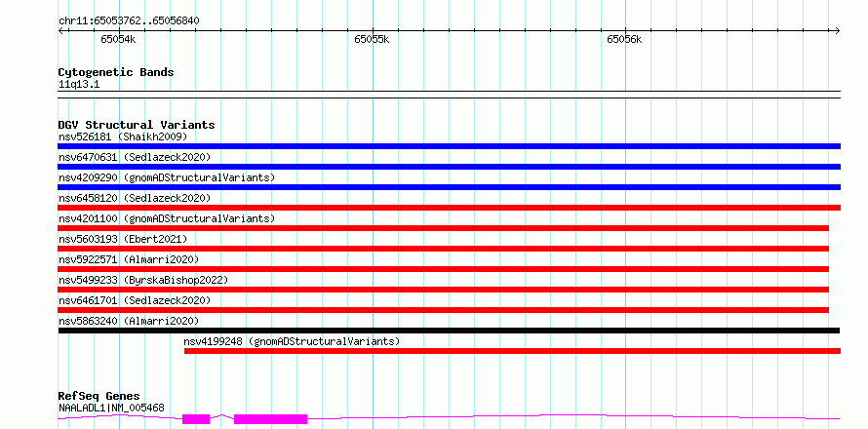Click the nsv6458120 (Sedlazeck2020) label
The height and width of the screenshot is (429, 868).
[135, 198]
